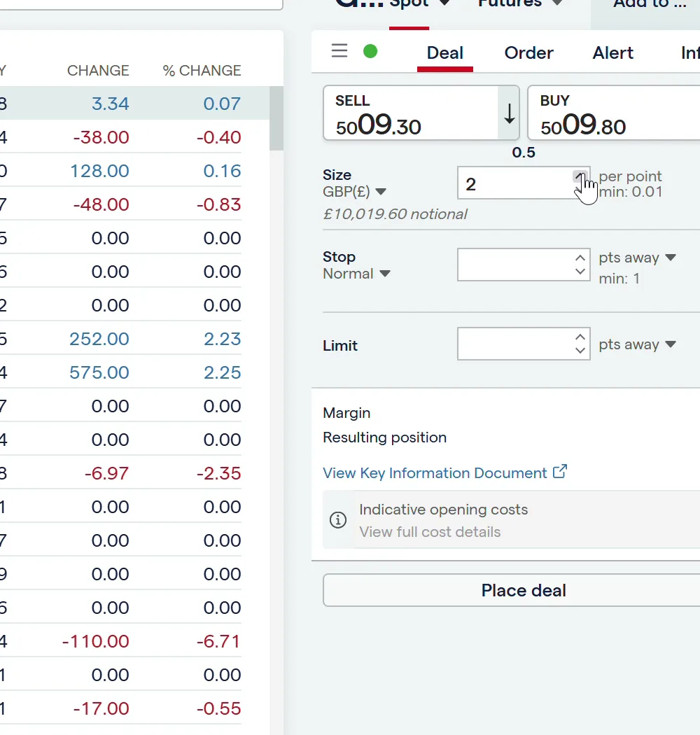Increase Limit value with up arrow

click(x=580, y=337)
